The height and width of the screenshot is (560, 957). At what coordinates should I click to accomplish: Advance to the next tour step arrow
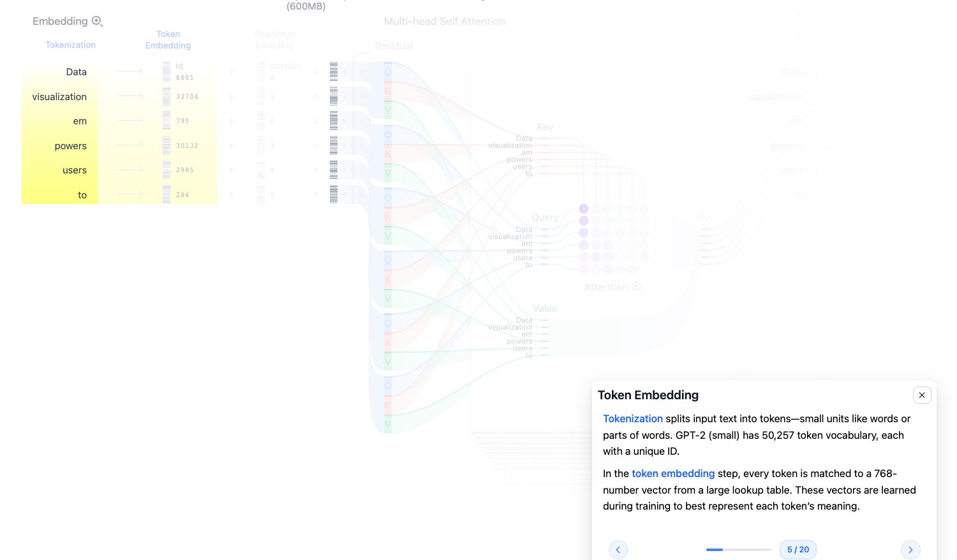[x=910, y=550]
